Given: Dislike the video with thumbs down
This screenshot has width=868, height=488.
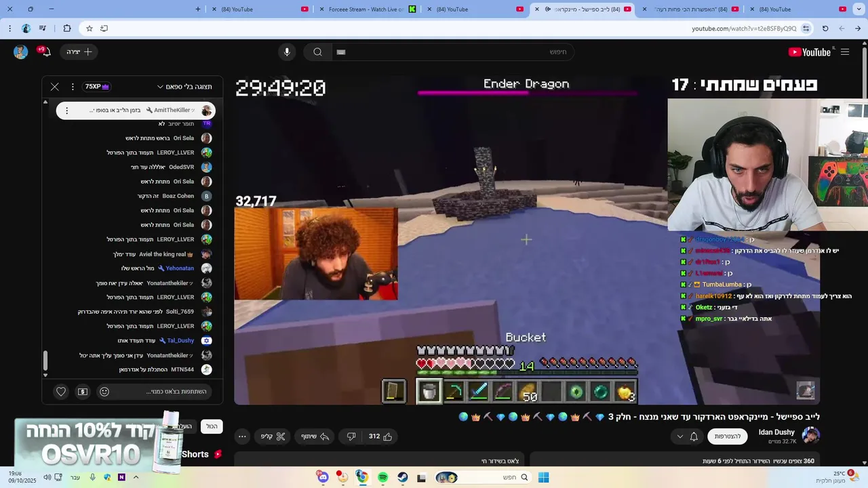Looking at the screenshot, I should tap(351, 436).
